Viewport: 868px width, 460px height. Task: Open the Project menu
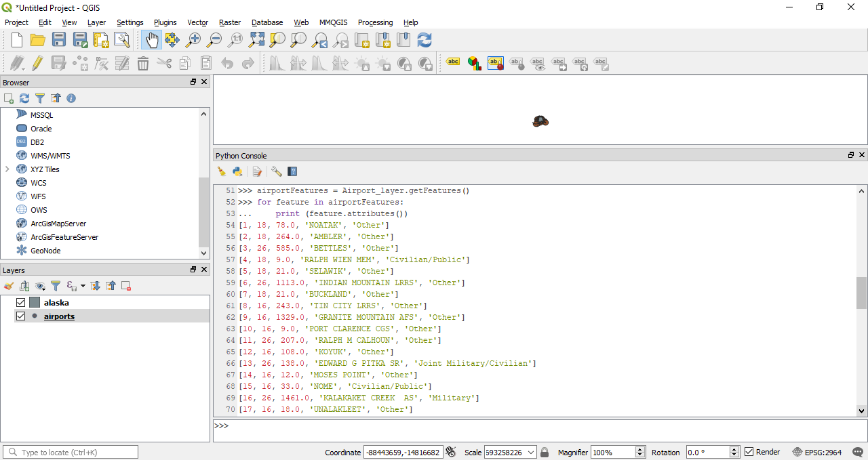tap(16, 22)
